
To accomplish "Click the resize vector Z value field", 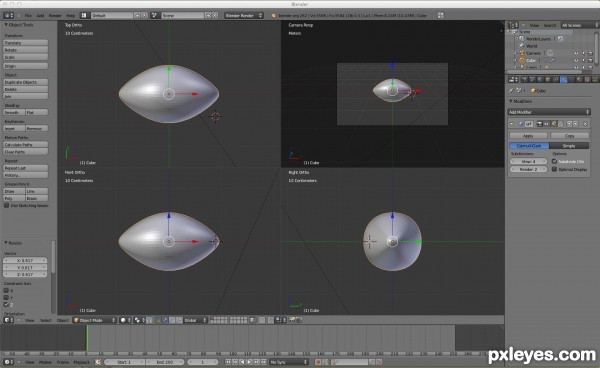I will coord(25,275).
